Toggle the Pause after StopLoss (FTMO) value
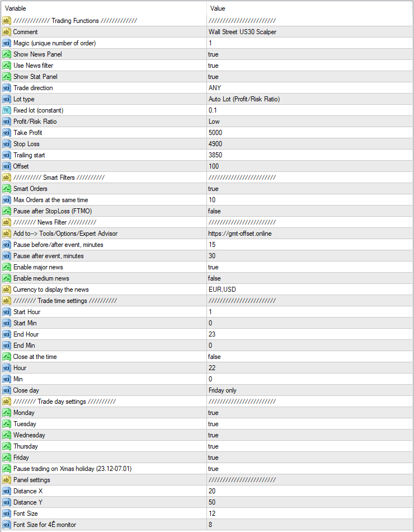This screenshot has height=532, width=414. (x=214, y=211)
